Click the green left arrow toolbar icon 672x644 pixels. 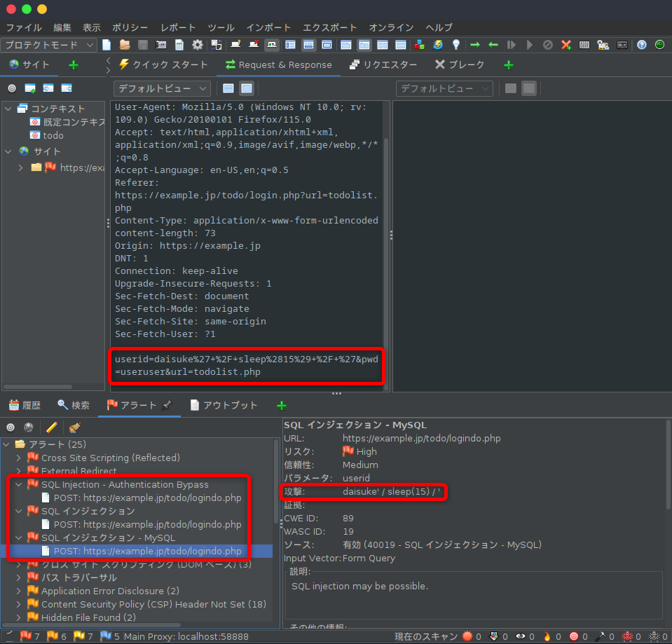pyautogui.click(x=493, y=45)
